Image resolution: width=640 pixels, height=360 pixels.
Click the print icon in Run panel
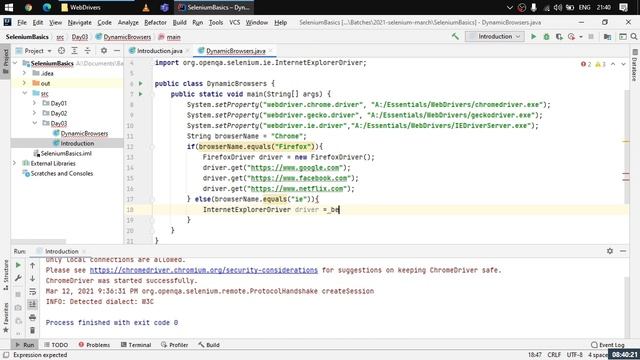[x=32, y=318]
